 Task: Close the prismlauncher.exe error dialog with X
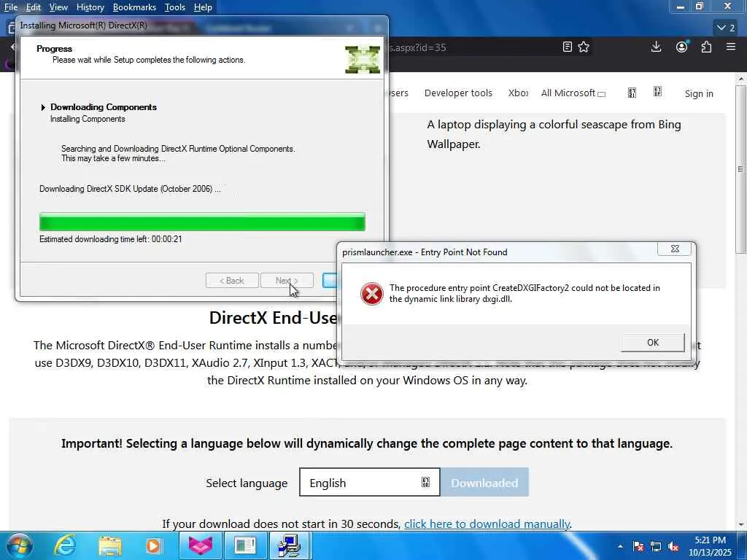tap(675, 249)
